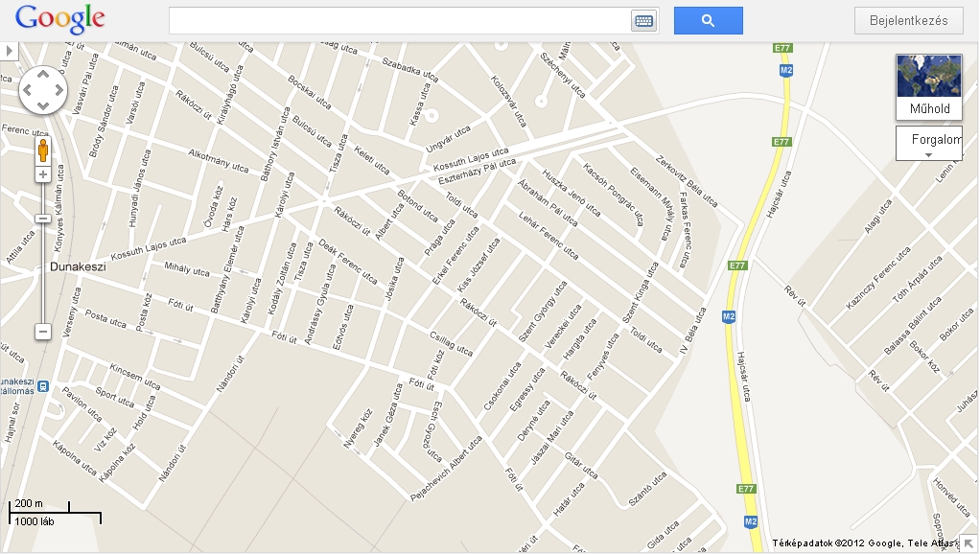
Task: Click the blue search magnifier button
Action: click(708, 21)
